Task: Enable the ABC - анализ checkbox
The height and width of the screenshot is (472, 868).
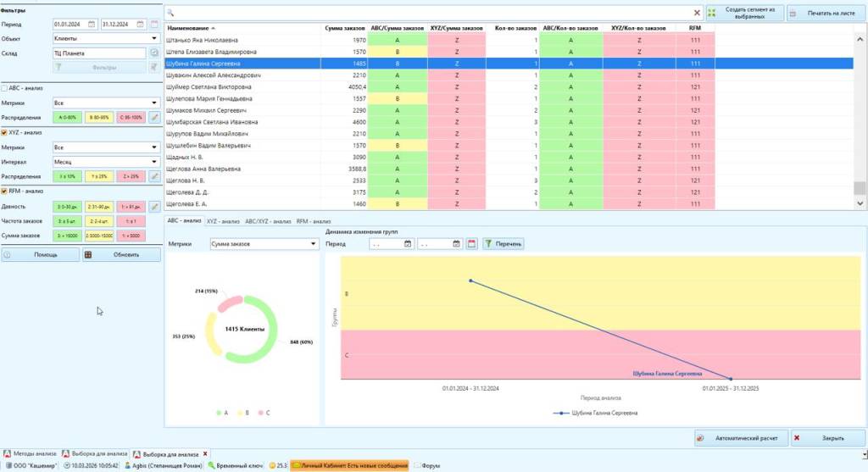Action: click(5, 88)
